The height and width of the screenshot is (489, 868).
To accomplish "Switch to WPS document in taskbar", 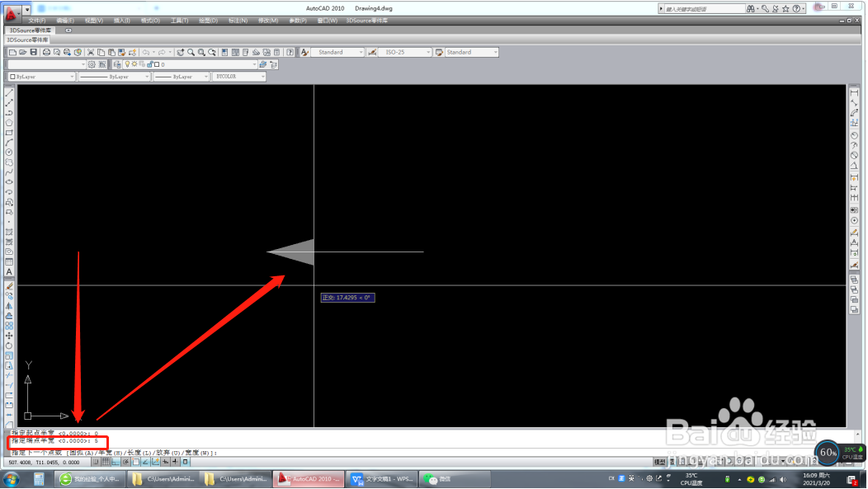I will pyautogui.click(x=383, y=479).
